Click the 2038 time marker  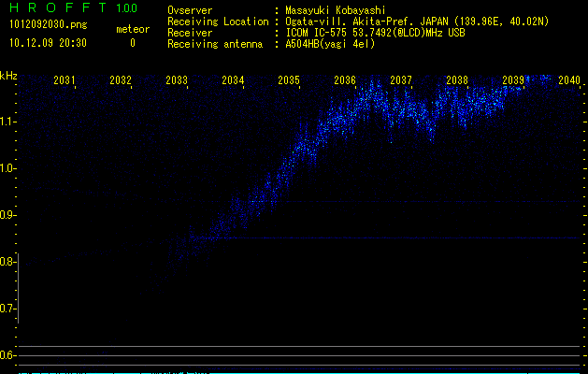(457, 79)
